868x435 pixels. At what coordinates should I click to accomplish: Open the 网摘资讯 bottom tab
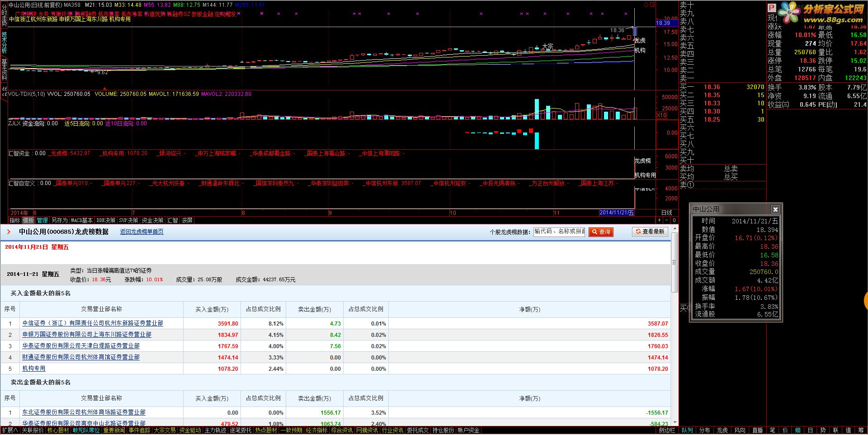pos(367,430)
